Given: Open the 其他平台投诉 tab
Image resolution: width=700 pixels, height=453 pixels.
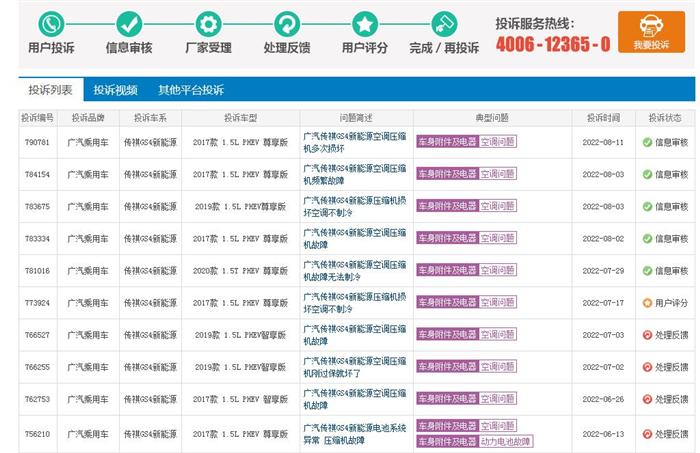Looking at the screenshot, I should point(190,90).
